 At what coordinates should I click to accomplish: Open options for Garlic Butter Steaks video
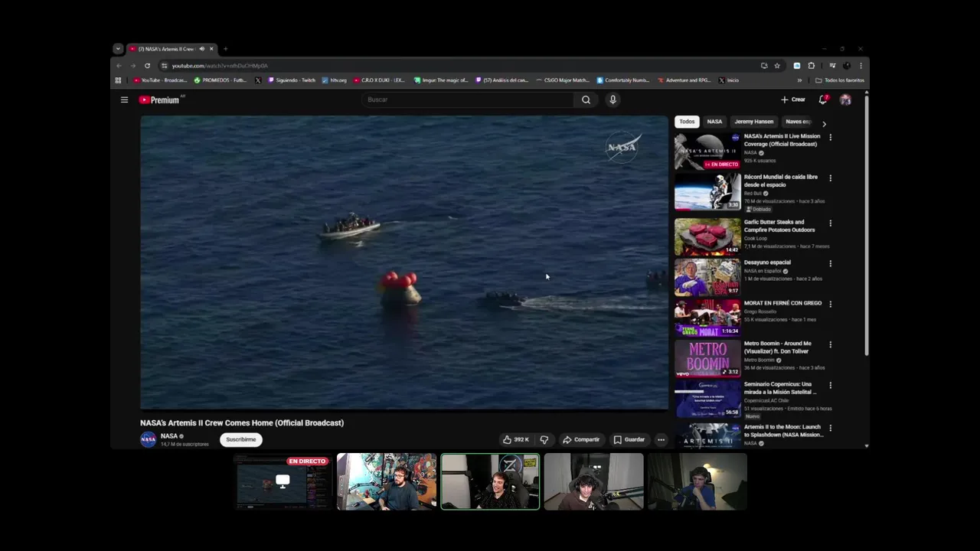point(830,223)
